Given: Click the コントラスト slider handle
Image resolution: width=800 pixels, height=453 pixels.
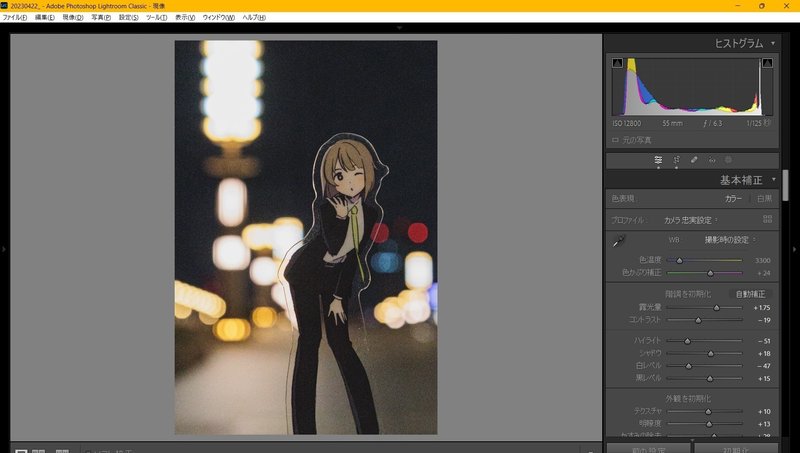Looking at the screenshot, I should [698, 320].
